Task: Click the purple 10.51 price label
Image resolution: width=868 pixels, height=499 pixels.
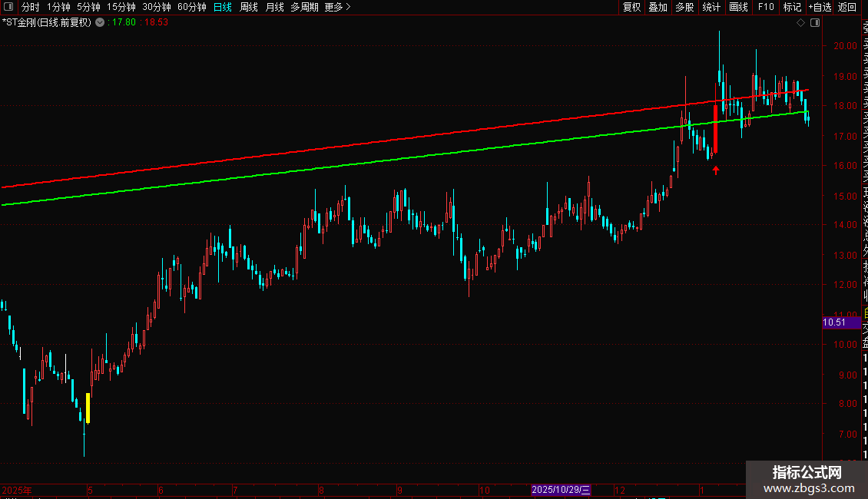Action: [x=841, y=322]
